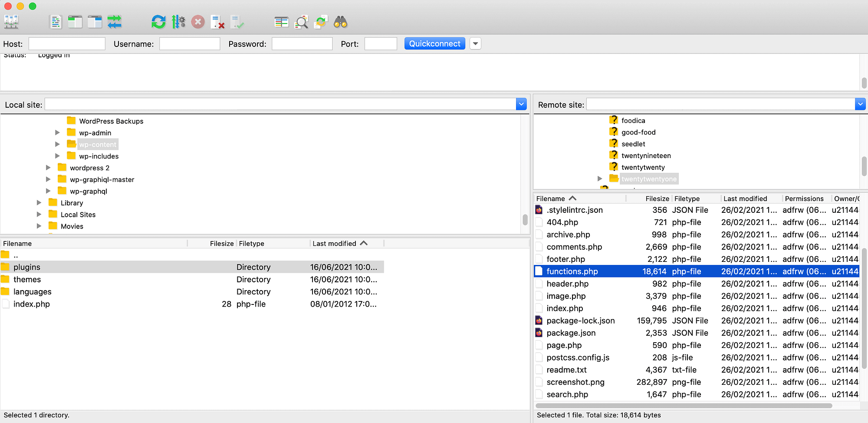
Task: Click the local tree vertical scrollbar
Action: (525, 219)
